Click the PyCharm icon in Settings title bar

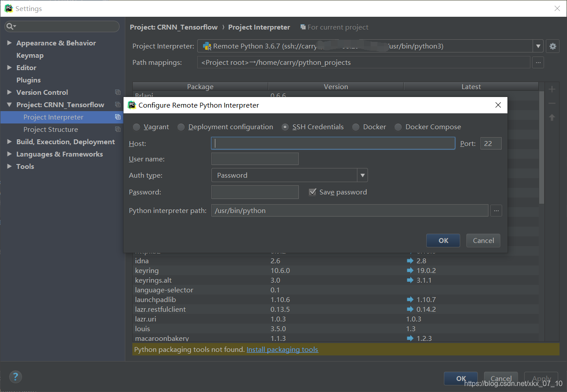tap(8, 8)
